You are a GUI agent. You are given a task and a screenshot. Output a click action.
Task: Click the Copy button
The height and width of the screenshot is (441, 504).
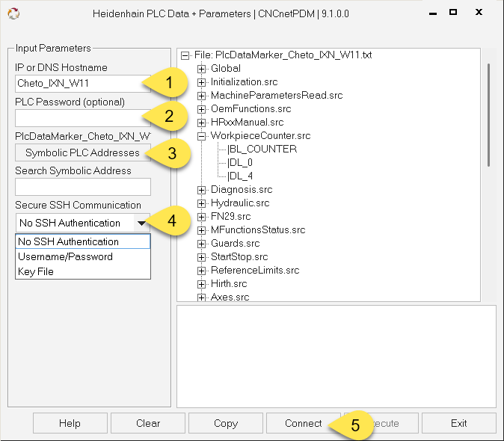(226, 423)
